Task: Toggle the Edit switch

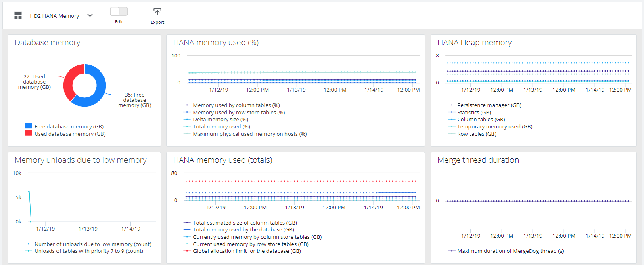Action: pos(119,11)
